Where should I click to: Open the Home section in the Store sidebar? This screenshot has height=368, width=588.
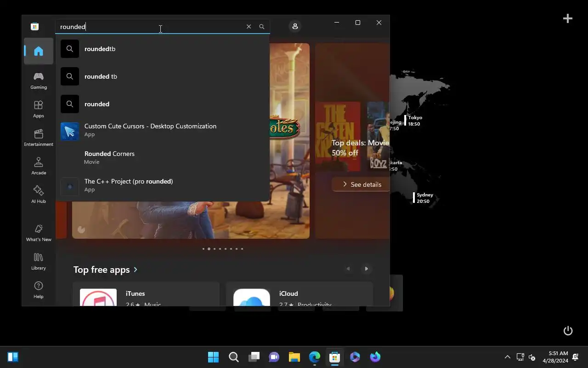tap(39, 51)
